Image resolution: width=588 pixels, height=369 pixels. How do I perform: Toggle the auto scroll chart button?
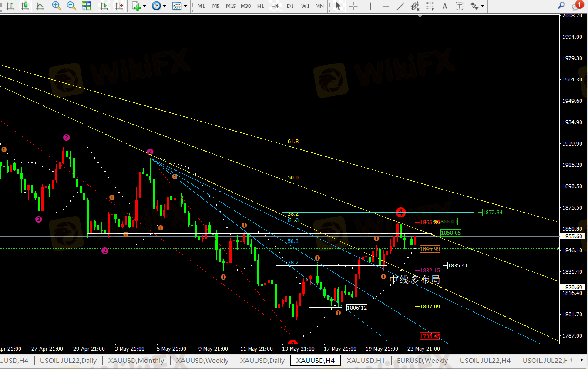(104, 6)
